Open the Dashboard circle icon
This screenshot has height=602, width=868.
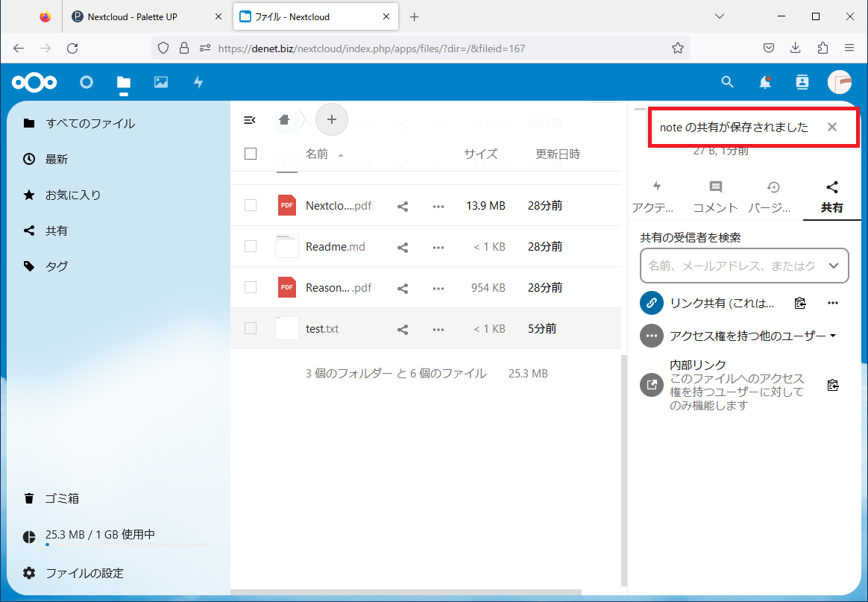87,83
